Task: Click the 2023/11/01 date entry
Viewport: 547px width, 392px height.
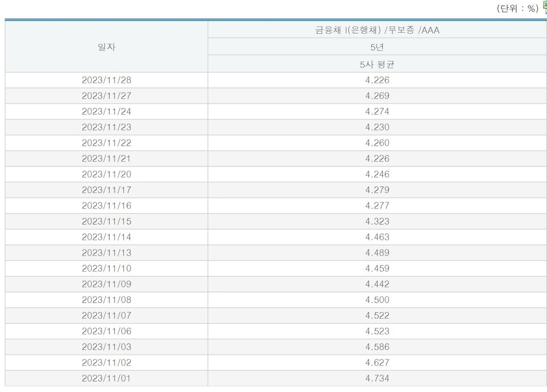Action: (x=106, y=378)
